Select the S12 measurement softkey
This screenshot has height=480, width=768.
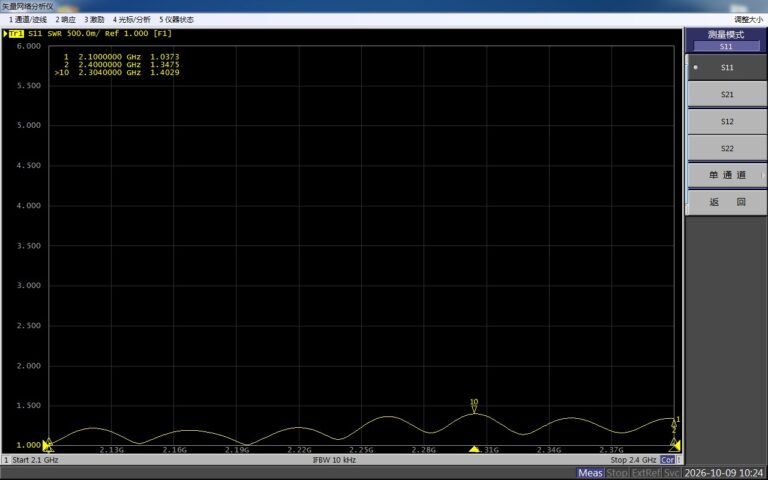[727, 121]
